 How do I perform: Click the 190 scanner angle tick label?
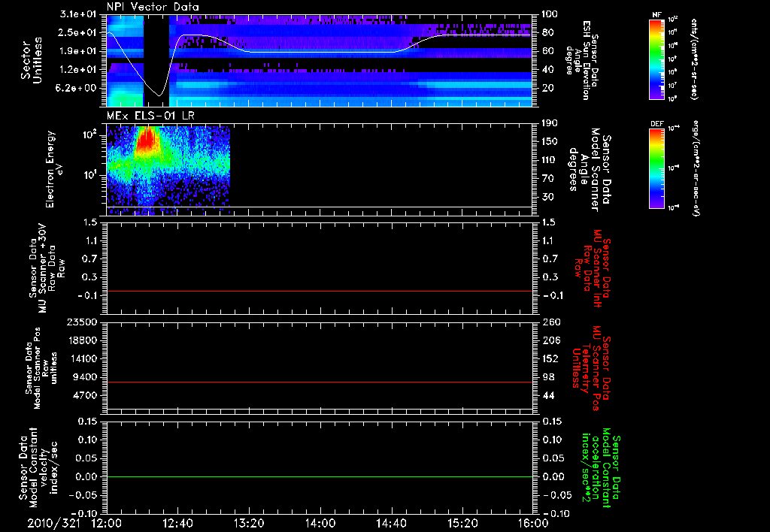coord(550,123)
